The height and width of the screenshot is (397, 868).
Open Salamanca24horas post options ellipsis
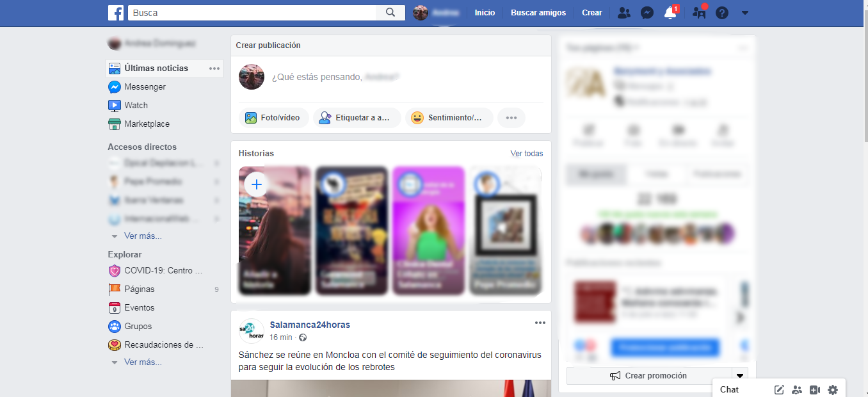[x=540, y=323]
